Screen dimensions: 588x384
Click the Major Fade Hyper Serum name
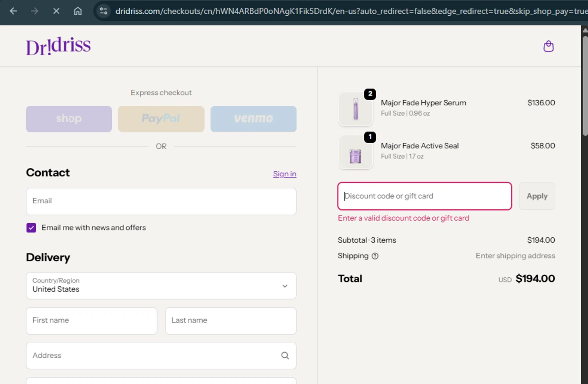pos(423,103)
